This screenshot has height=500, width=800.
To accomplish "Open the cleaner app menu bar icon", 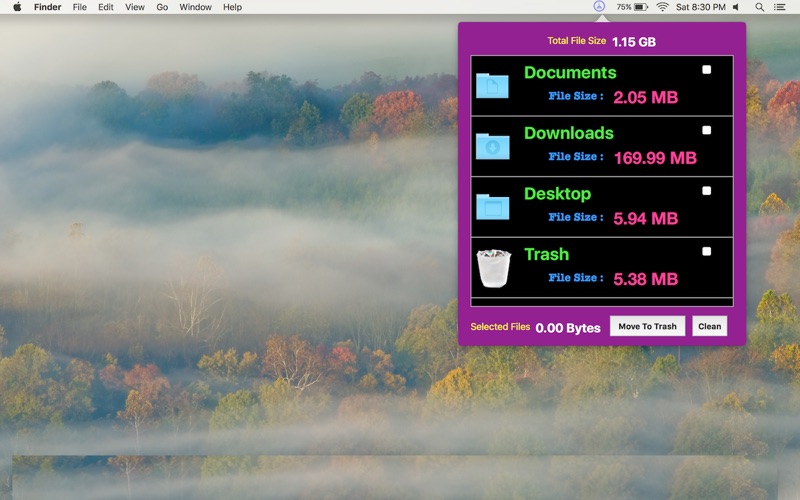I will (599, 7).
